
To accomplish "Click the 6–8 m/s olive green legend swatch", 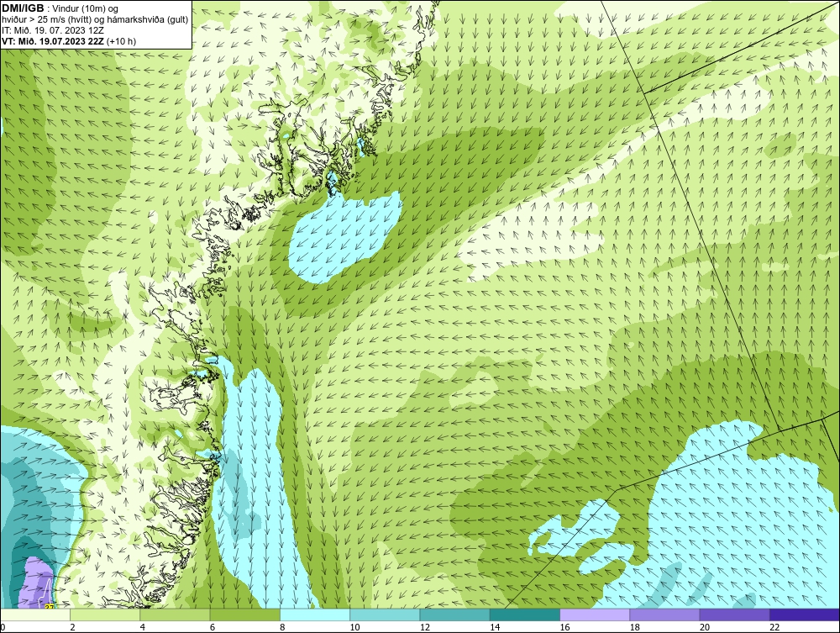I will pyautogui.click(x=244, y=615).
